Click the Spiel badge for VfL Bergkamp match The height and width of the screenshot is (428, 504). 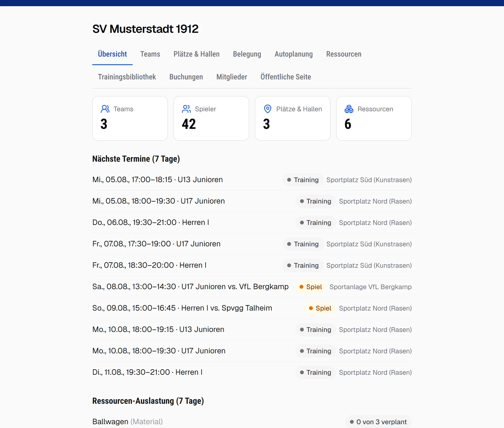coord(311,287)
